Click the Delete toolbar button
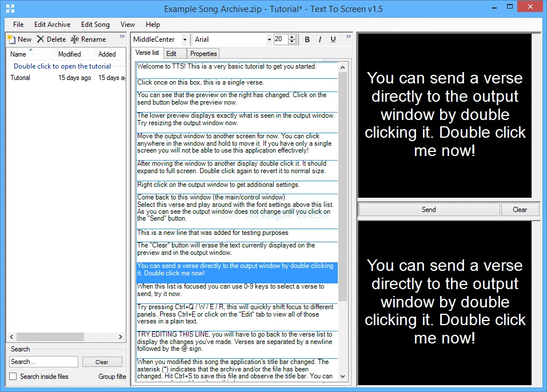The height and width of the screenshot is (392, 547). (x=51, y=39)
